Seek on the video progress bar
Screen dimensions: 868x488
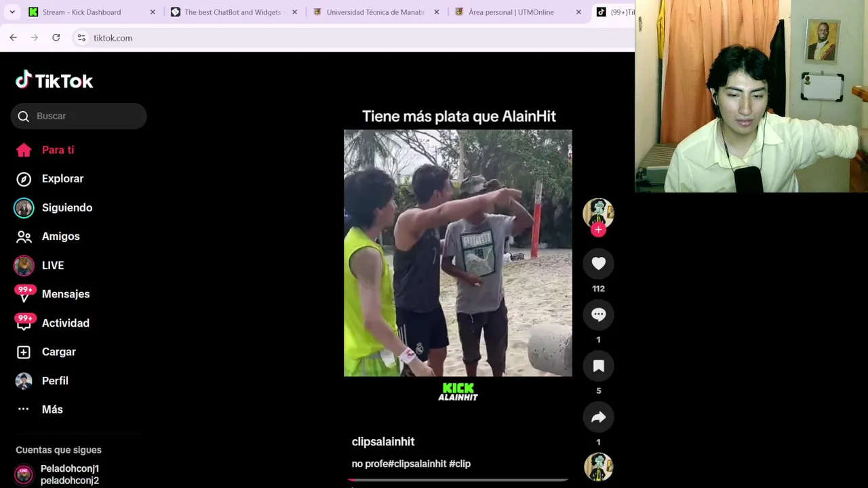pyautogui.click(x=458, y=480)
